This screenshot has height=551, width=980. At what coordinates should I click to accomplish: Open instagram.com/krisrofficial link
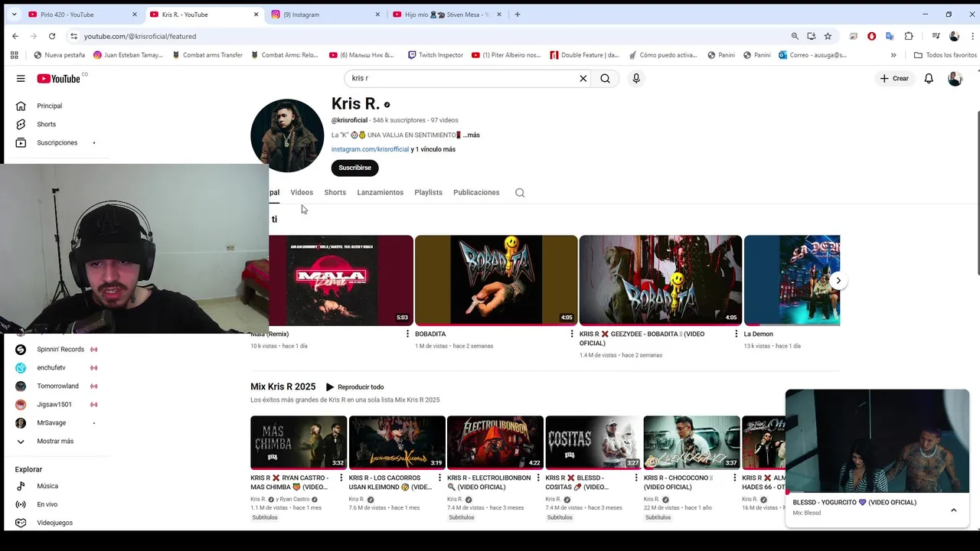[x=370, y=149]
